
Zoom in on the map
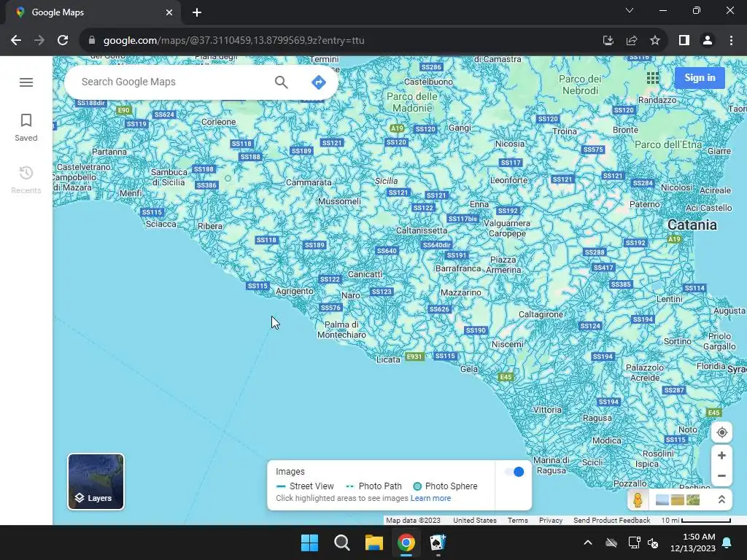[721, 455]
